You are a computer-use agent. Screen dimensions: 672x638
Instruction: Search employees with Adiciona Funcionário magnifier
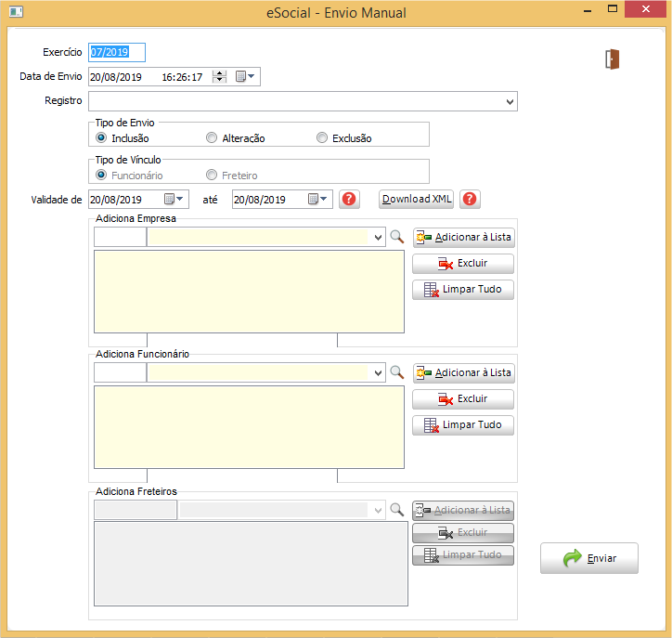(x=397, y=372)
